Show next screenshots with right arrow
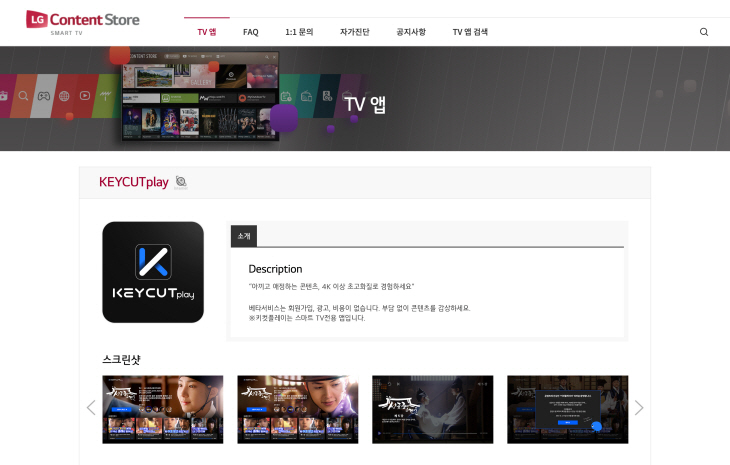 pos(639,408)
